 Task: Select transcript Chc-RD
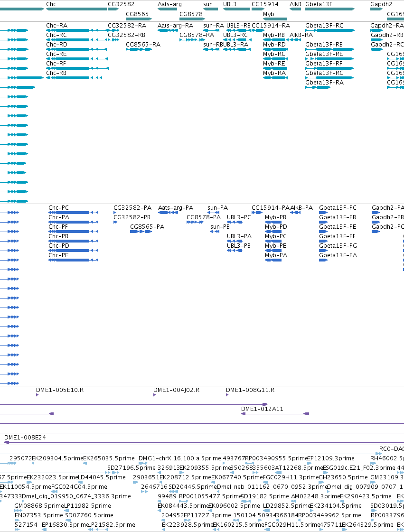(56, 45)
